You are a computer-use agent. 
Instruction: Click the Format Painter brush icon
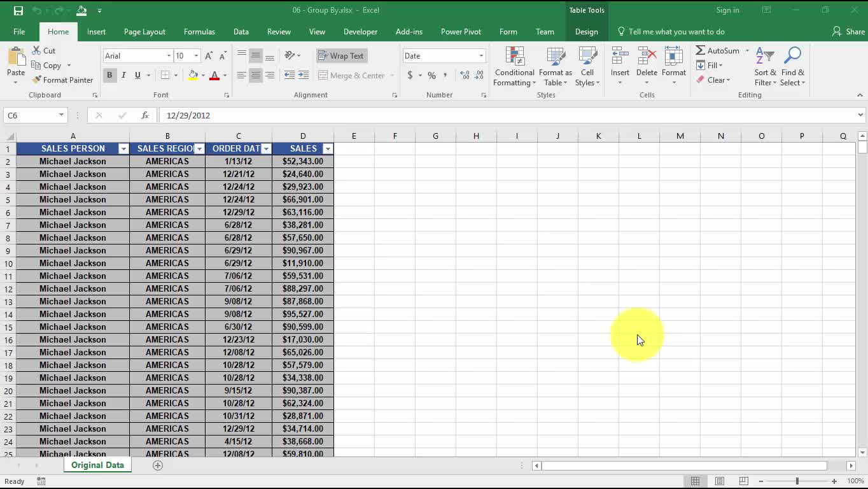(x=37, y=80)
